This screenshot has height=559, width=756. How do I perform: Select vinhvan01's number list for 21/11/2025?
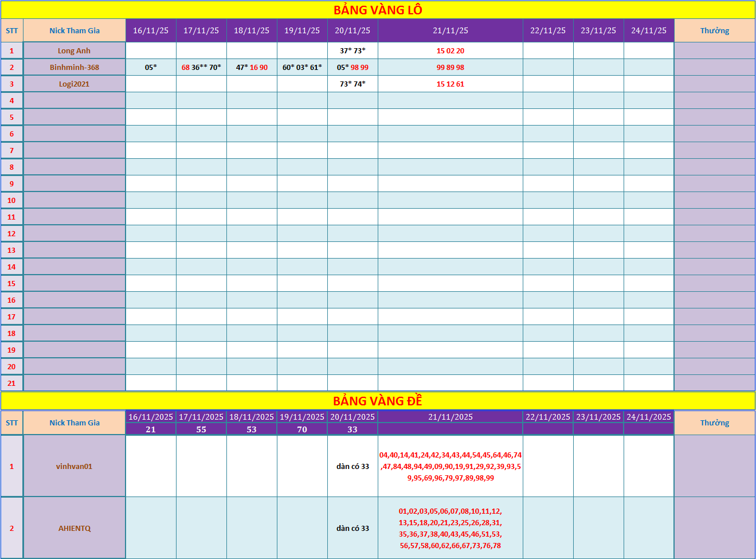tap(450, 466)
